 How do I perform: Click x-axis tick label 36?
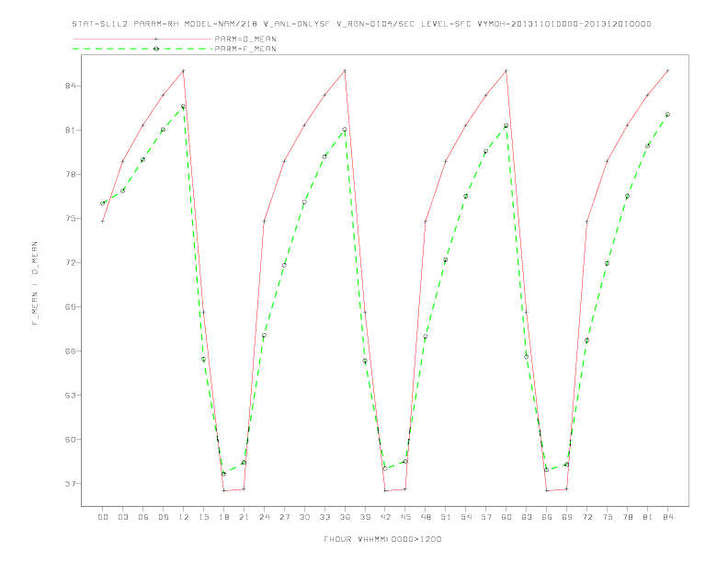point(345,517)
